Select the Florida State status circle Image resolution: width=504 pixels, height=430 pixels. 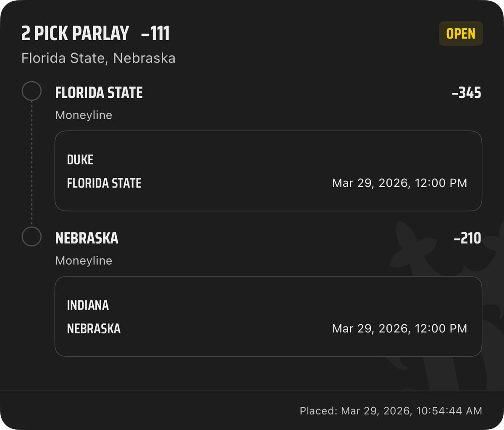point(31,91)
